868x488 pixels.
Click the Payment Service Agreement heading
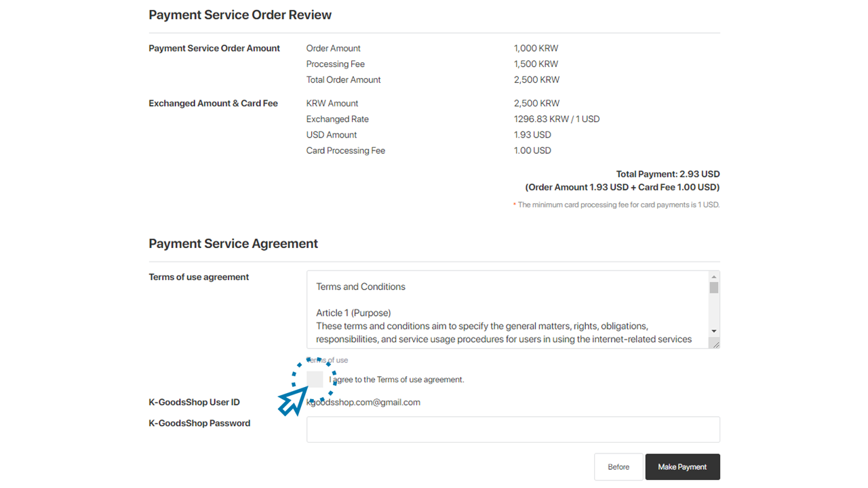click(233, 243)
